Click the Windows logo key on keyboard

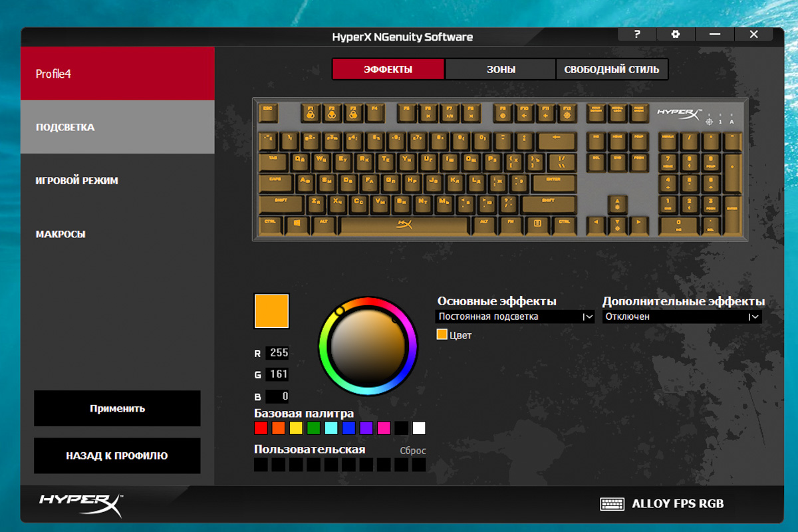[x=297, y=225]
